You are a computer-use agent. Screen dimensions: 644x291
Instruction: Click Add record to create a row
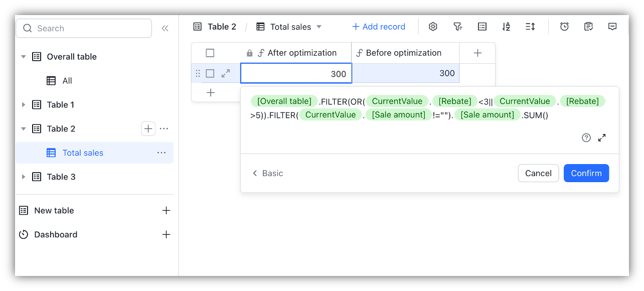click(379, 26)
